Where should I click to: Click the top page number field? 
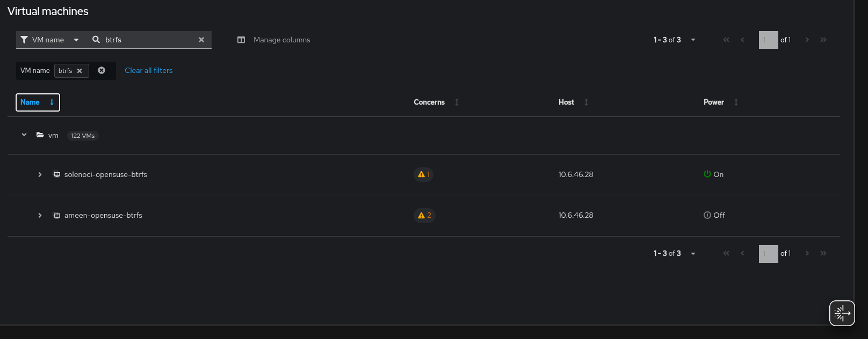click(x=768, y=40)
